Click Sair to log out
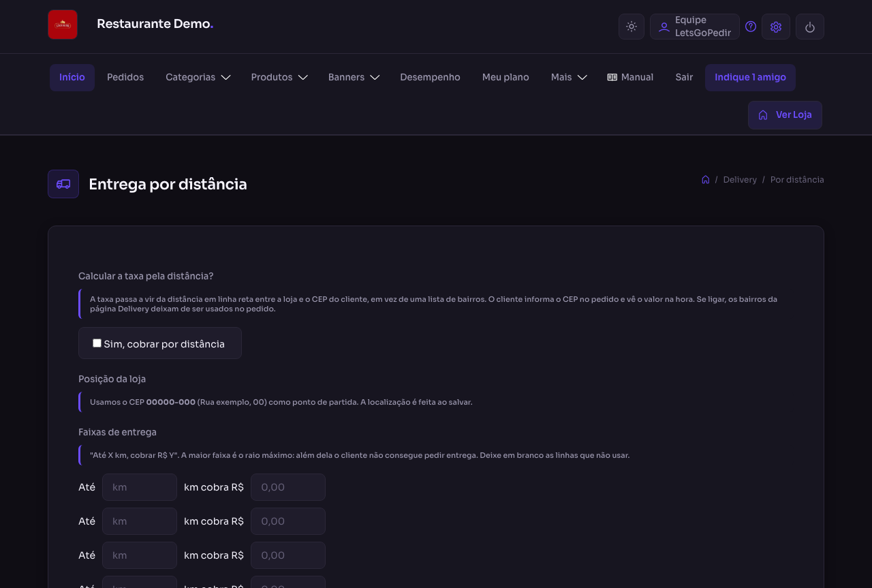The width and height of the screenshot is (872, 588). pos(684,78)
